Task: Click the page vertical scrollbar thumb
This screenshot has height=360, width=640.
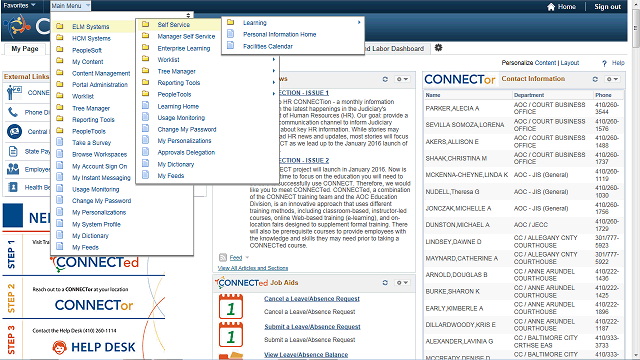Action: (x=636, y=29)
